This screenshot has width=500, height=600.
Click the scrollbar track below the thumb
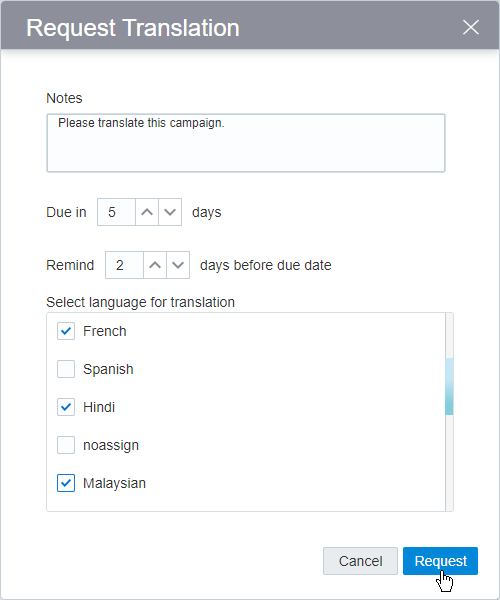[x=450, y=462]
